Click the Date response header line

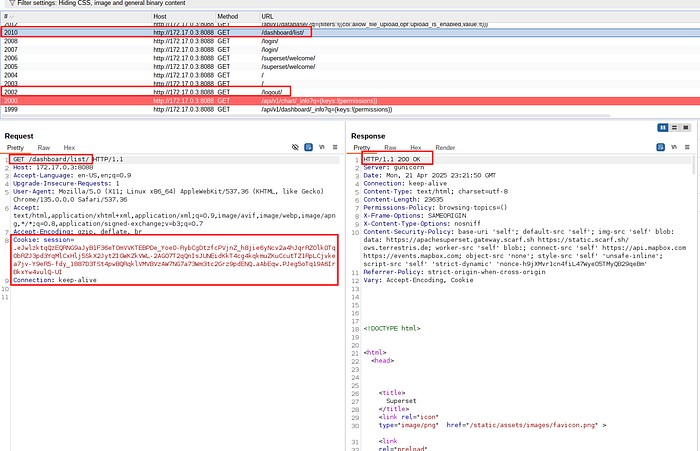pyautogui.click(x=429, y=175)
